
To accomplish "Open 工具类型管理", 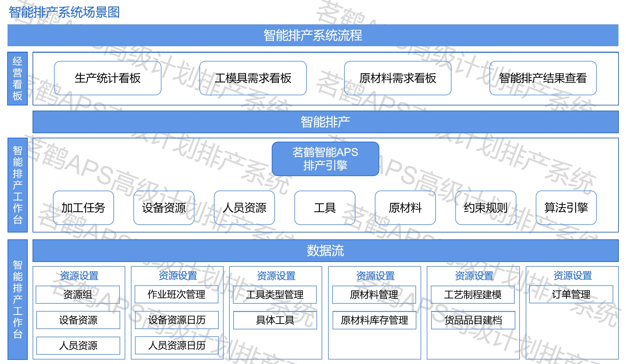I will coord(275,294).
